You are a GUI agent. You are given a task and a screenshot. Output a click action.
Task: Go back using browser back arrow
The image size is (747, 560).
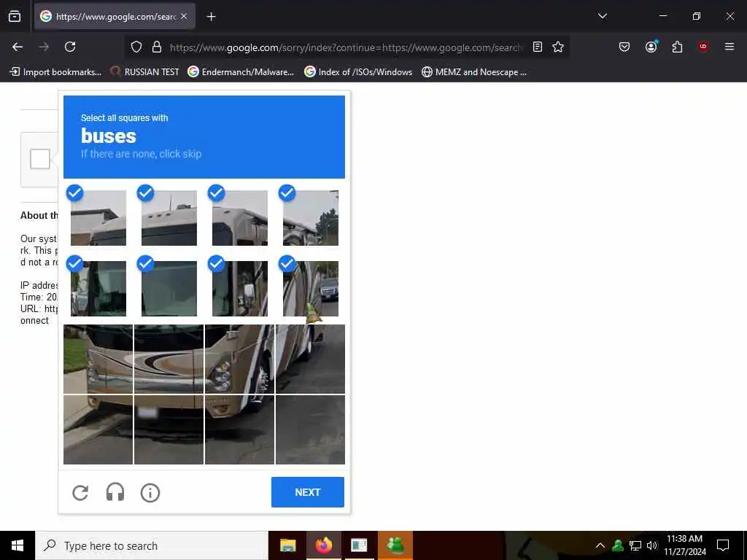(x=18, y=47)
